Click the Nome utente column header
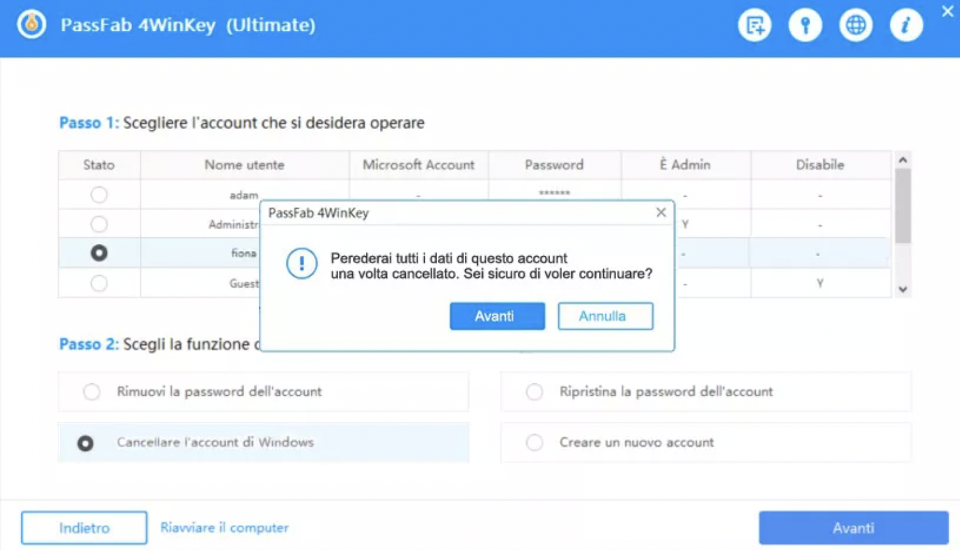960x550 pixels. tap(244, 165)
